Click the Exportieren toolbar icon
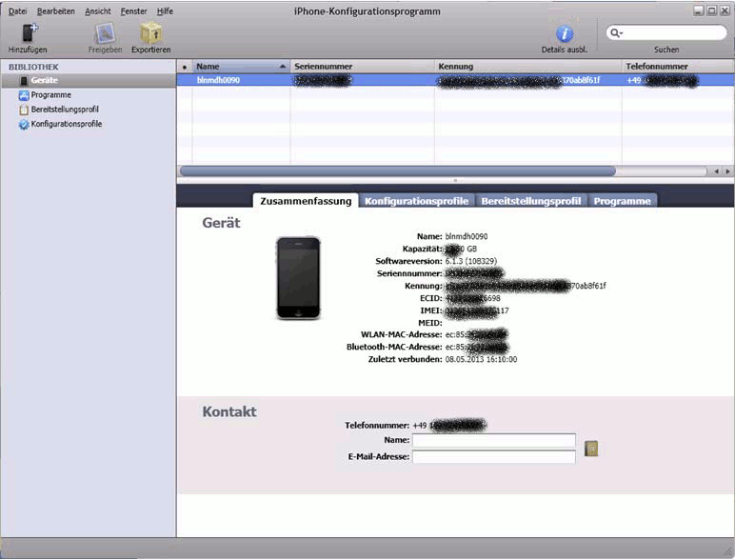This screenshot has width=735, height=560. click(150, 33)
